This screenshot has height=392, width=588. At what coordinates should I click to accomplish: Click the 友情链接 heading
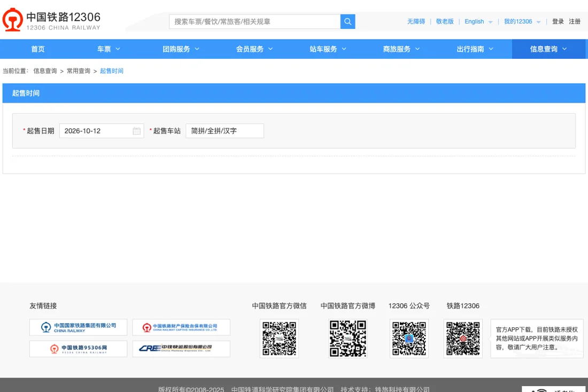coord(43,306)
